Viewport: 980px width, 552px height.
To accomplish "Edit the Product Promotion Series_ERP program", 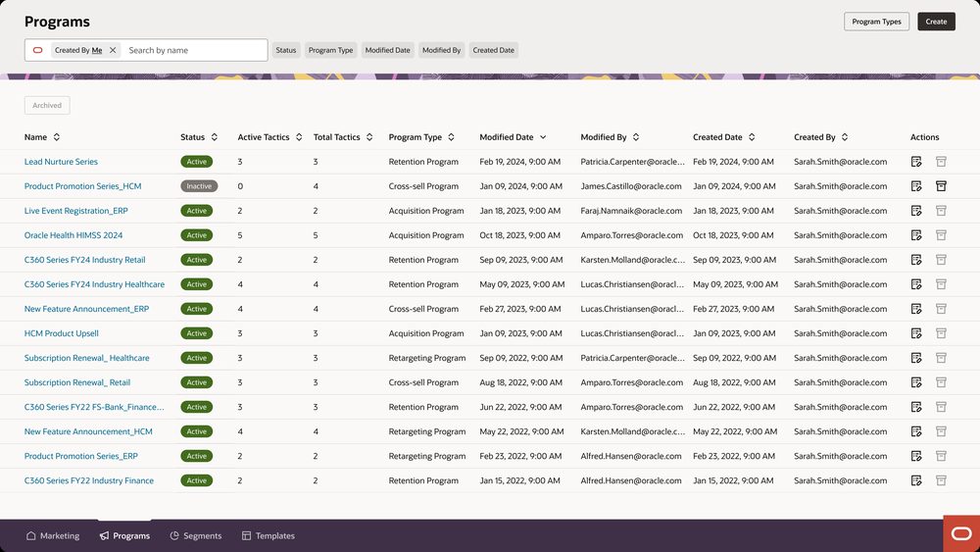I will click(916, 456).
